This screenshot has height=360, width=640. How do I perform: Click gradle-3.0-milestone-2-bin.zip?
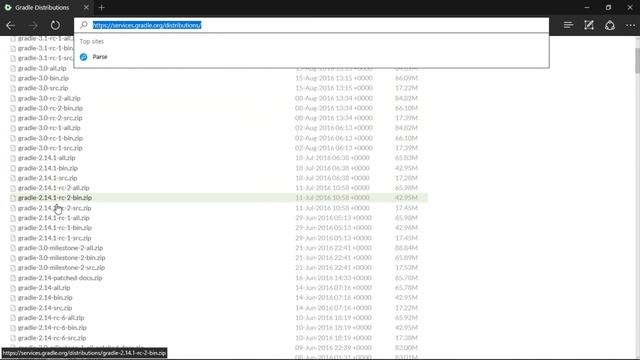click(62, 258)
